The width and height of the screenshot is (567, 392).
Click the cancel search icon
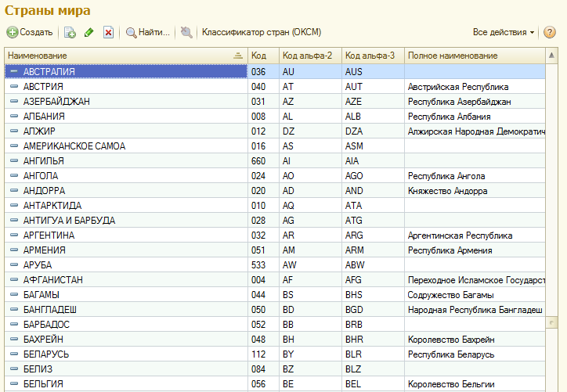(186, 33)
